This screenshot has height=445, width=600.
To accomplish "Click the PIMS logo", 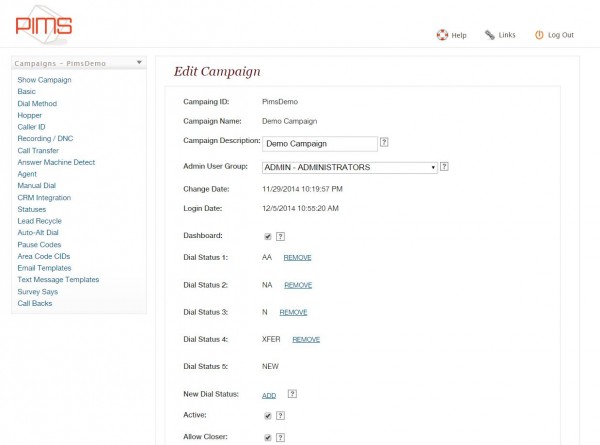I will tap(43, 25).
